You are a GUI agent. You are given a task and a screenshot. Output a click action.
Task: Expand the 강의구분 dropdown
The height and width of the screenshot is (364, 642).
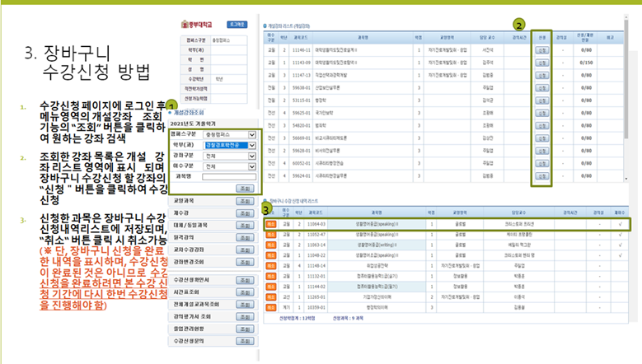(x=228, y=155)
